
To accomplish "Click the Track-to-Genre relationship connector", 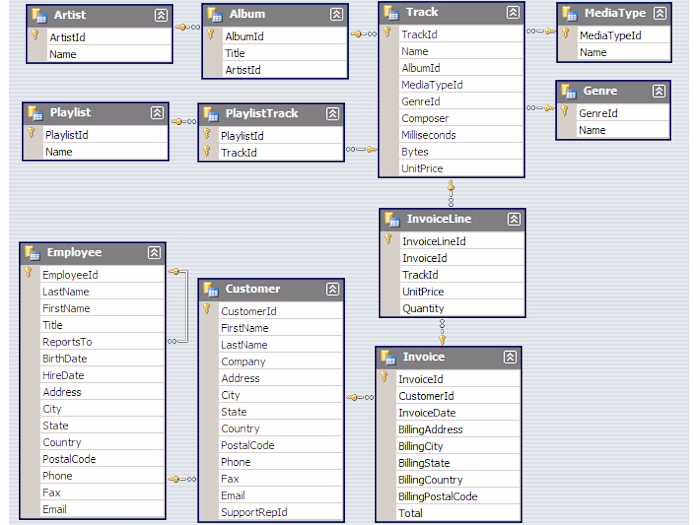I will pyautogui.click(x=541, y=108).
